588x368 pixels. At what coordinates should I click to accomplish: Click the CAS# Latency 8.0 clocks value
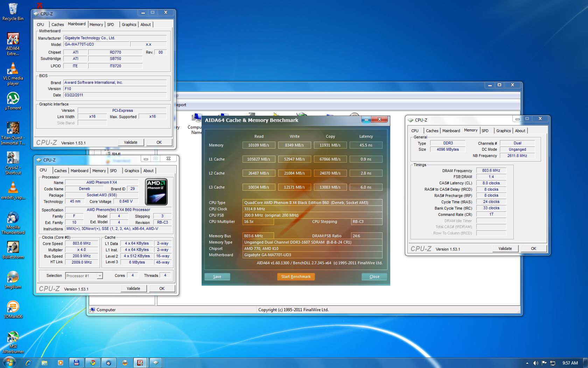pyautogui.click(x=491, y=183)
